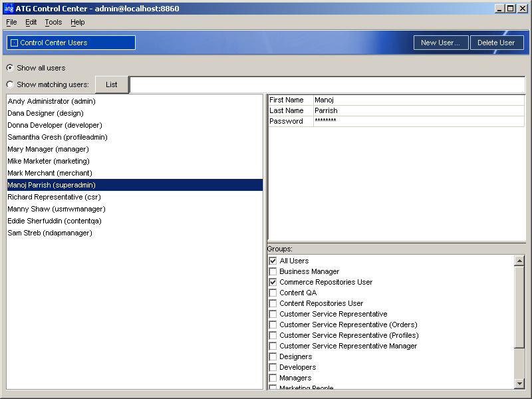The height and width of the screenshot is (399, 532).
Task: Click the List button
Action: point(112,84)
